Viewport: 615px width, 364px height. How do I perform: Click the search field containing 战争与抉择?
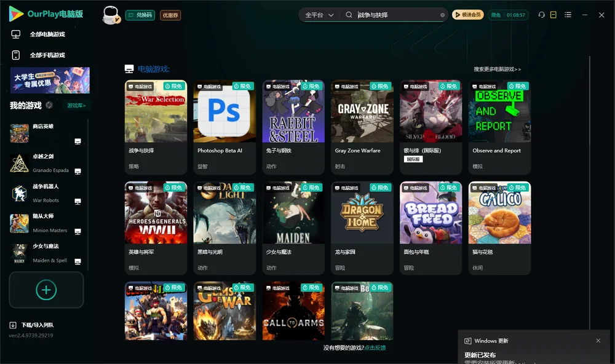397,15
